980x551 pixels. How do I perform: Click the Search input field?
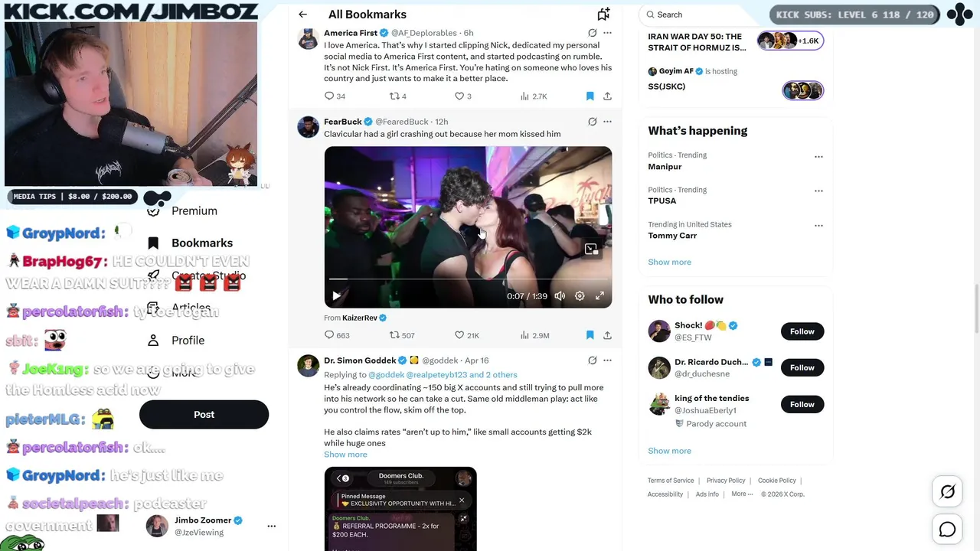pyautogui.click(x=701, y=15)
